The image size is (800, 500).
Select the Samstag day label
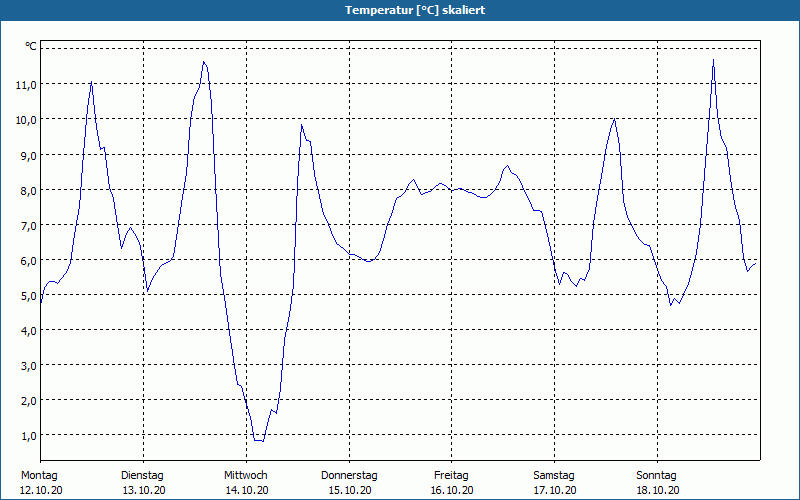pyautogui.click(x=554, y=476)
